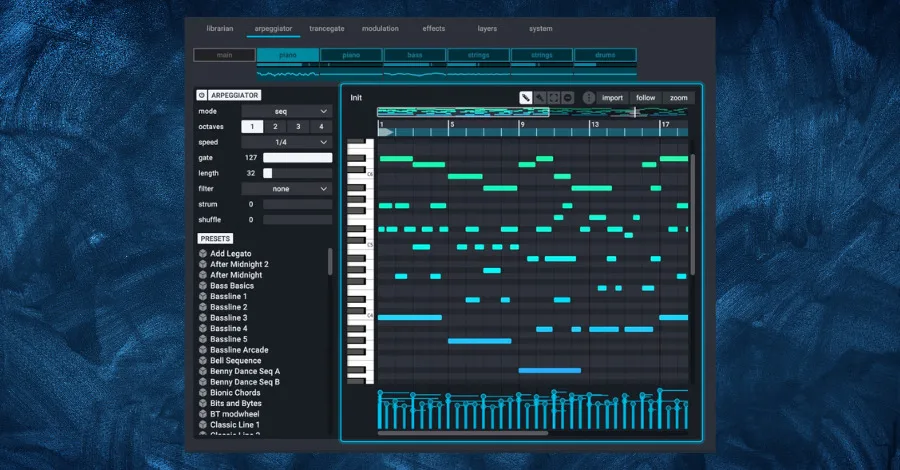Click the cube icon beside Bassline 5
Viewport: 900px width, 470px height.
(x=203, y=339)
